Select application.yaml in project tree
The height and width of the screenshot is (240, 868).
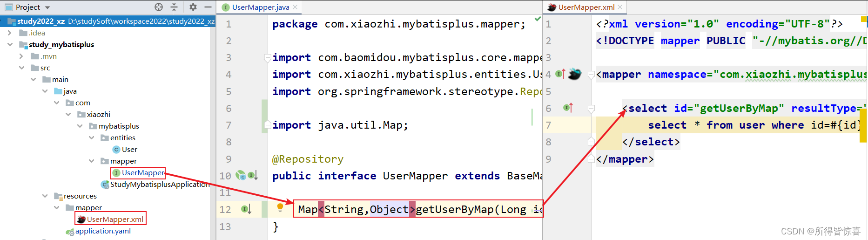[x=103, y=231]
